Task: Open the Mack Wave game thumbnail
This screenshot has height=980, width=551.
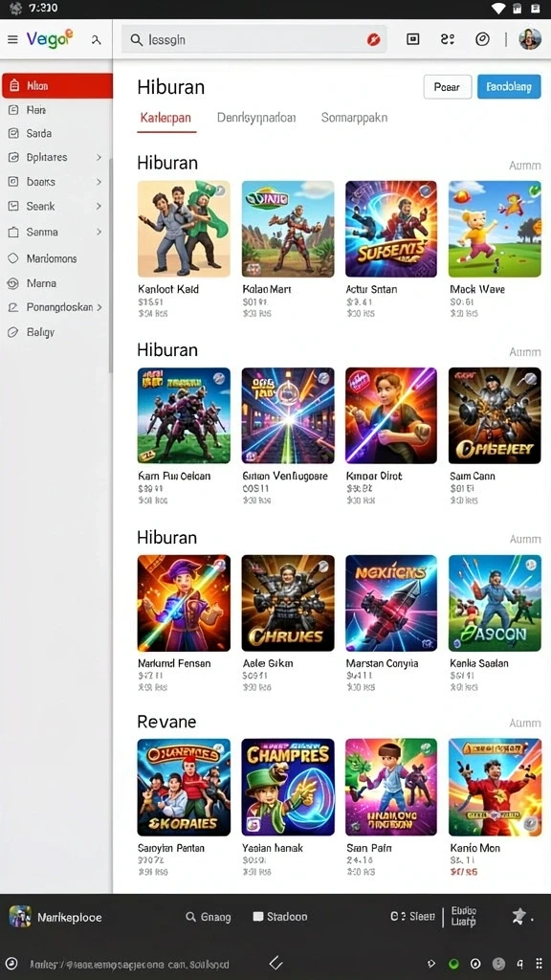Action: click(x=495, y=229)
